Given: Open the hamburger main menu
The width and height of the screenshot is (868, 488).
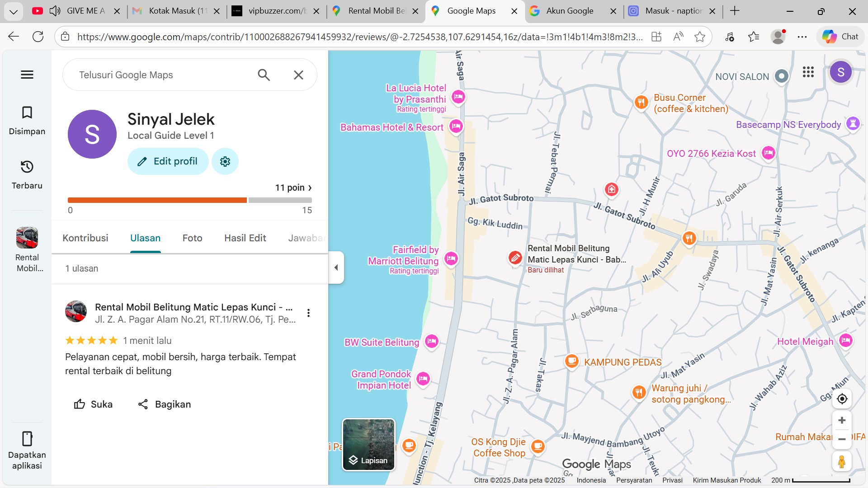Looking at the screenshot, I should [x=27, y=75].
